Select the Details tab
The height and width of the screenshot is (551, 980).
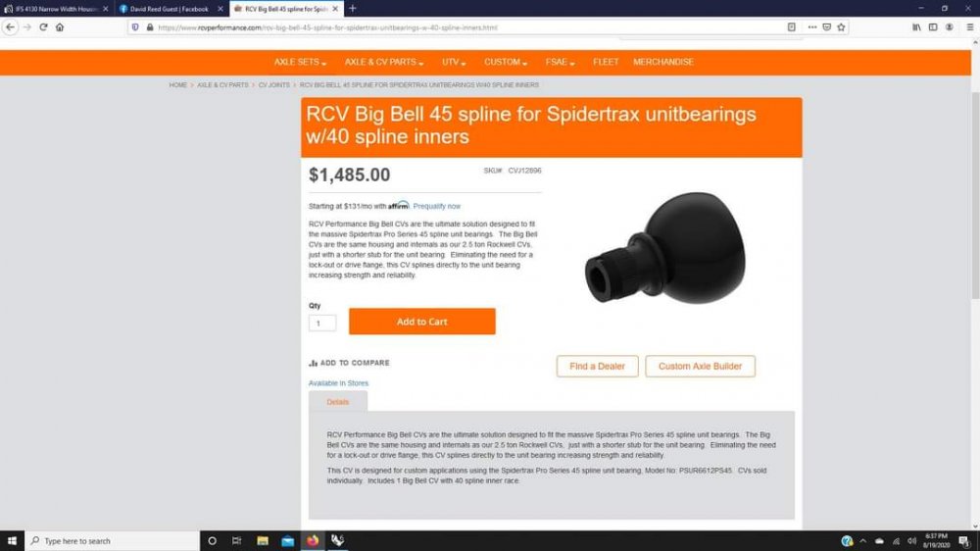(x=337, y=402)
